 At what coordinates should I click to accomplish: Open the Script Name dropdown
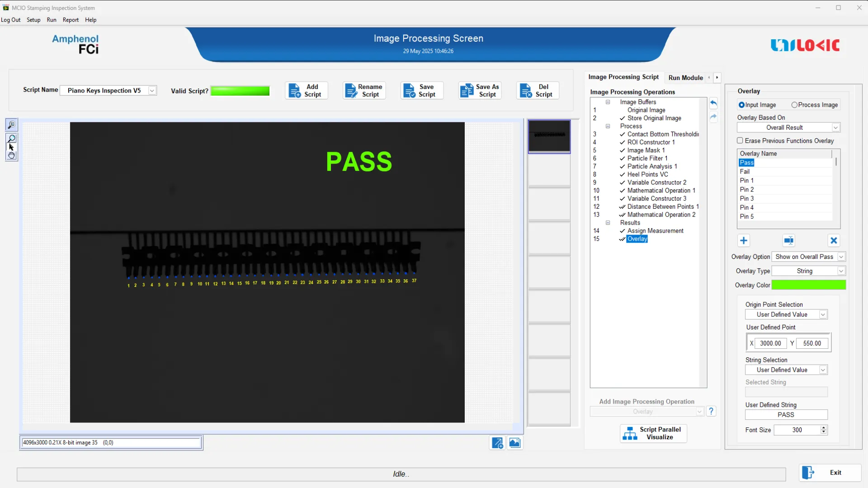click(x=152, y=91)
